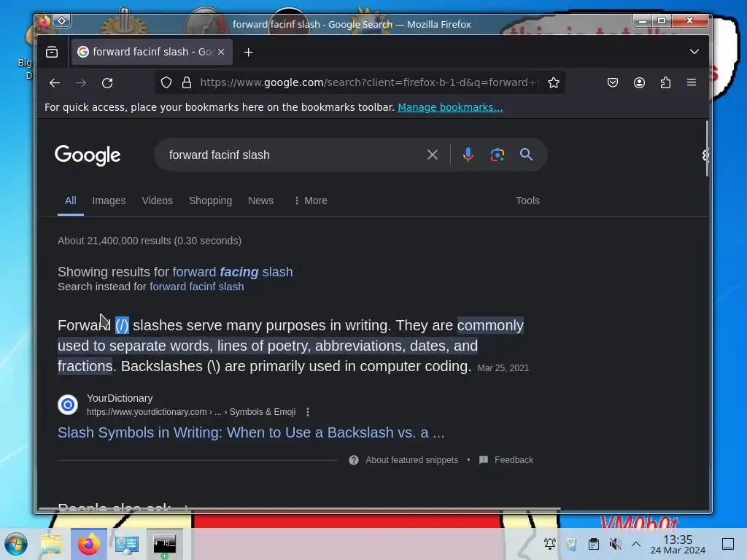The image size is (747, 560).
Task: Open the Extensions puzzle icon
Action: pos(665,83)
